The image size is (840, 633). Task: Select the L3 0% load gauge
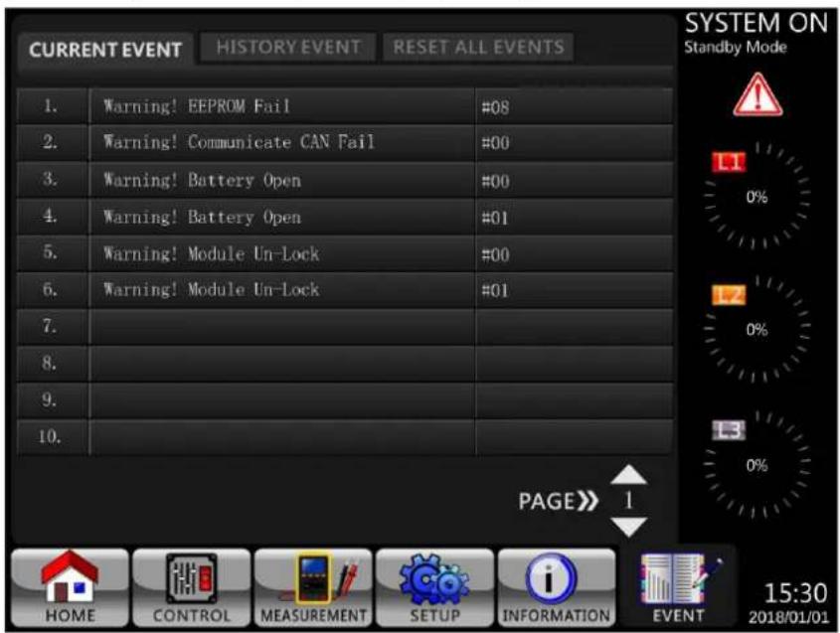click(756, 464)
